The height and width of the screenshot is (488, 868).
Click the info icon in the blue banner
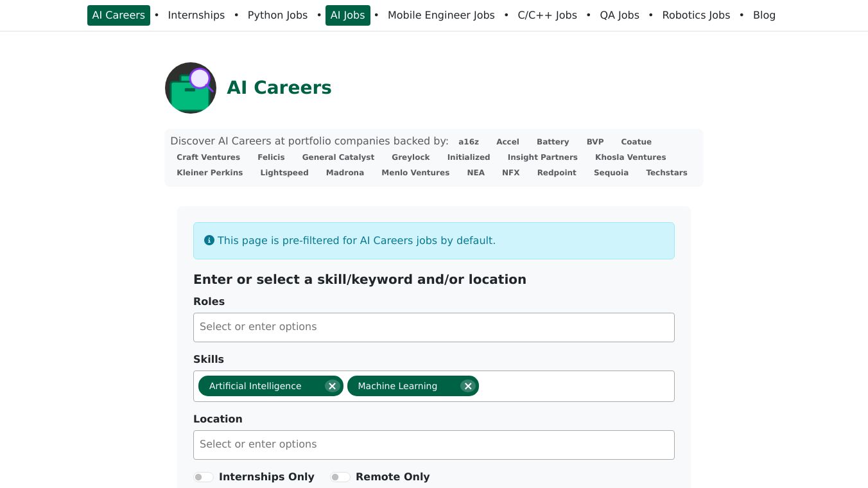click(x=209, y=240)
